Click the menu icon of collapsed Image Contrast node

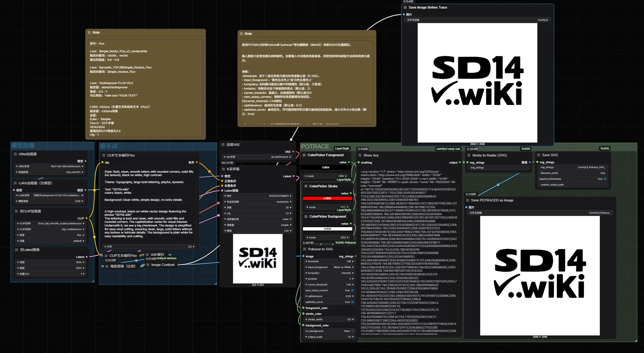(x=148, y=265)
